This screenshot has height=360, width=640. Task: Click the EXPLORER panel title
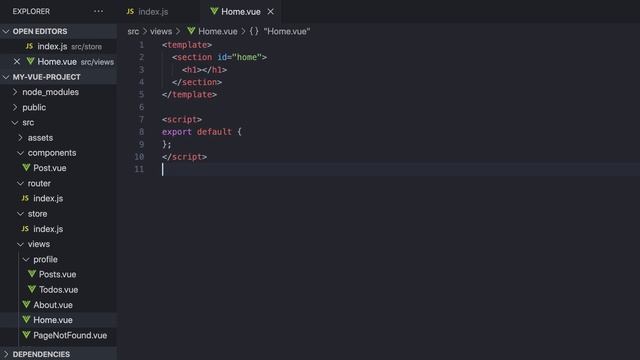(x=31, y=11)
